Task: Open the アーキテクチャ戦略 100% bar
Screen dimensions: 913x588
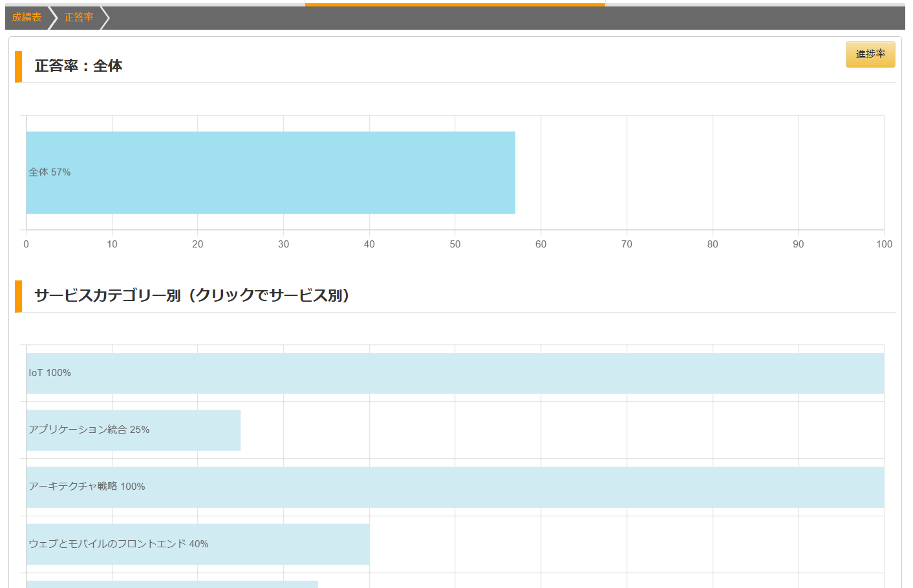Action: point(455,487)
